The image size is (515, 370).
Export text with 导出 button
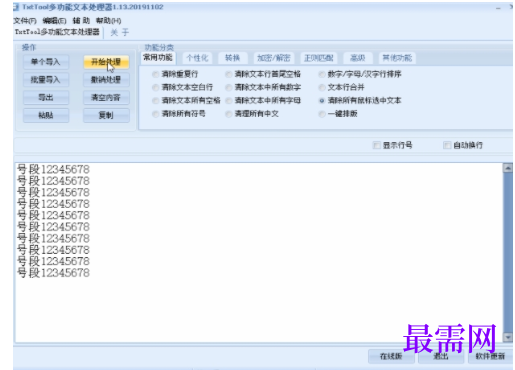point(46,98)
